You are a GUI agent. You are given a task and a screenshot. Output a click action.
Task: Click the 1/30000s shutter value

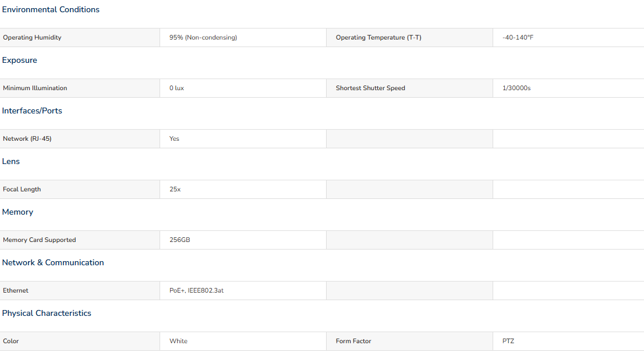pos(516,88)
